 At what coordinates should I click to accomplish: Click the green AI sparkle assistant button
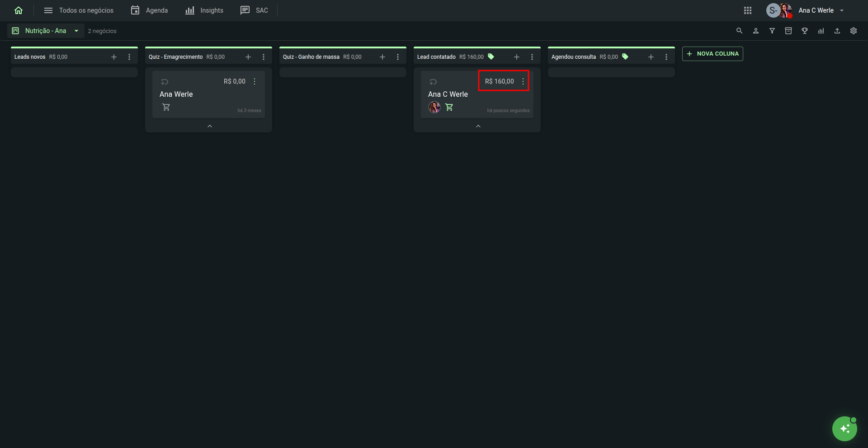844,429
